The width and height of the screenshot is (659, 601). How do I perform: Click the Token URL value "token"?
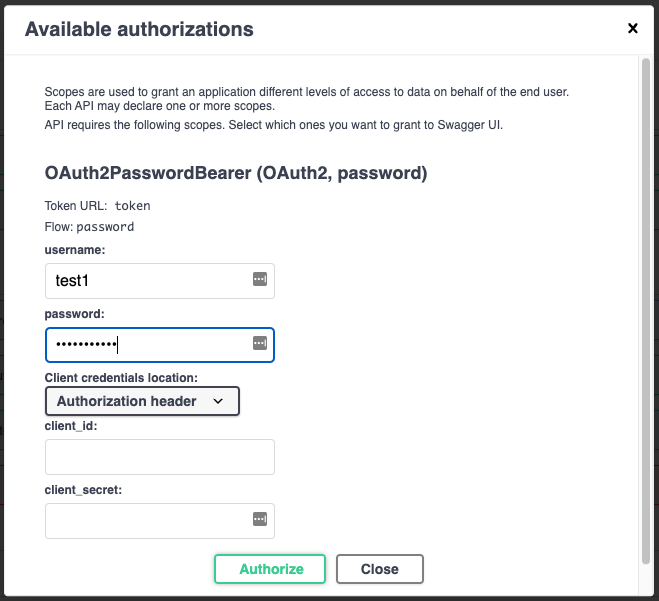pyautogui.click(x=132, y=205)
